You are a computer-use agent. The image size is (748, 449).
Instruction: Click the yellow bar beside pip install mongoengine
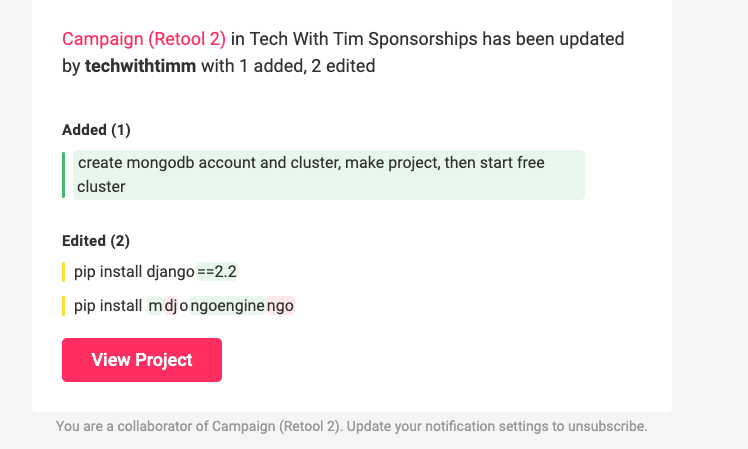point(63,306)
